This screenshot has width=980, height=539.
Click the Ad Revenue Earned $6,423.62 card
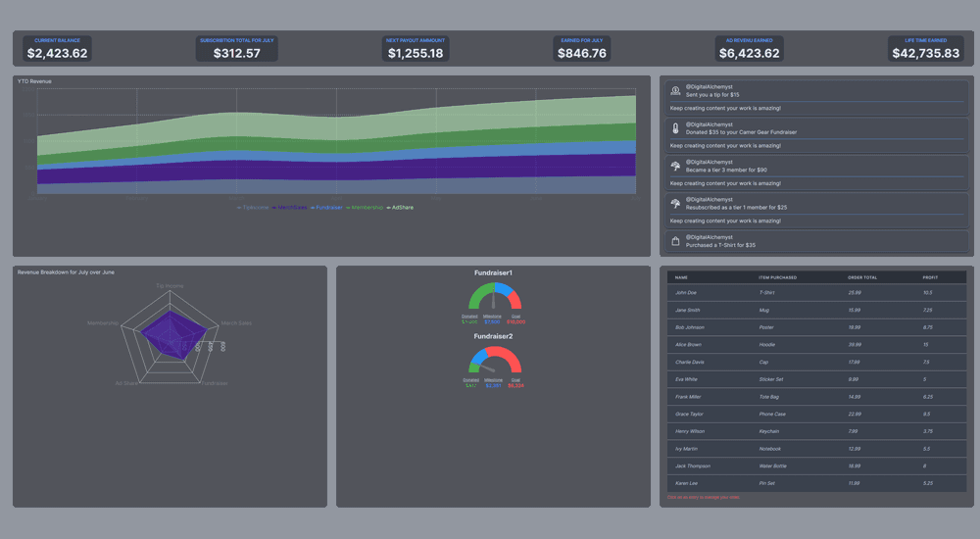[750, 49]
